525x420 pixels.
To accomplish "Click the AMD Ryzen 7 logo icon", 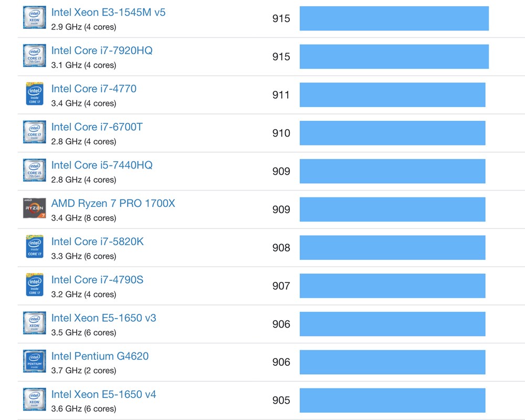I will (x=34, y=208).
